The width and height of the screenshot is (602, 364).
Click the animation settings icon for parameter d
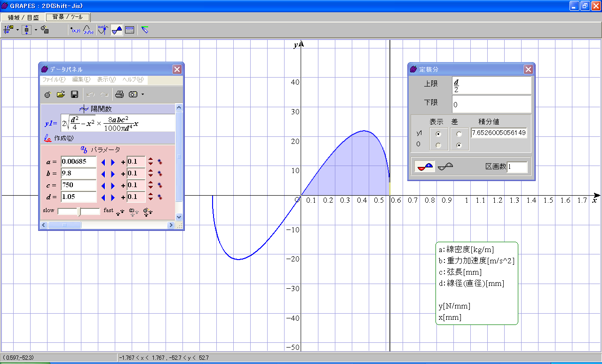[x=160, y=198]
